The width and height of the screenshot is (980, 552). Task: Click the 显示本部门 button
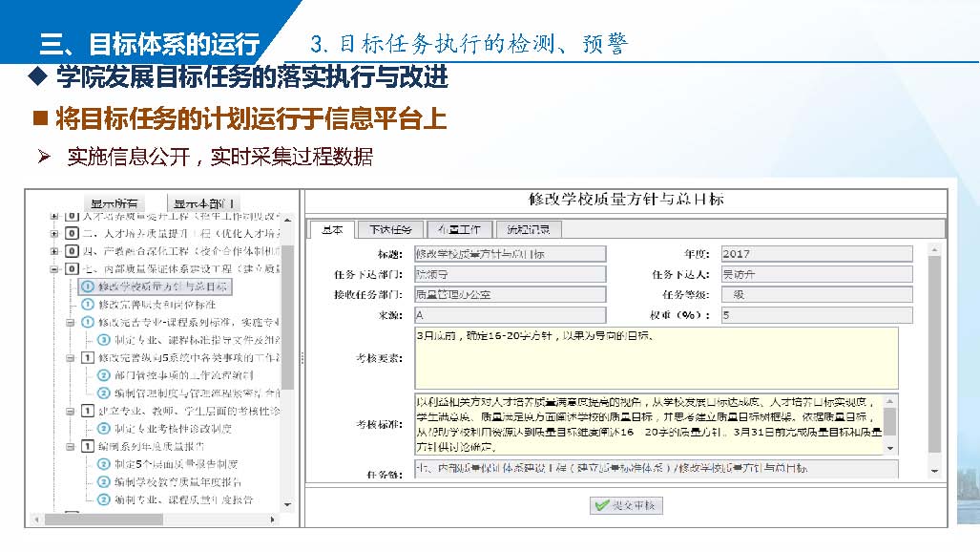tap(203, 203)
